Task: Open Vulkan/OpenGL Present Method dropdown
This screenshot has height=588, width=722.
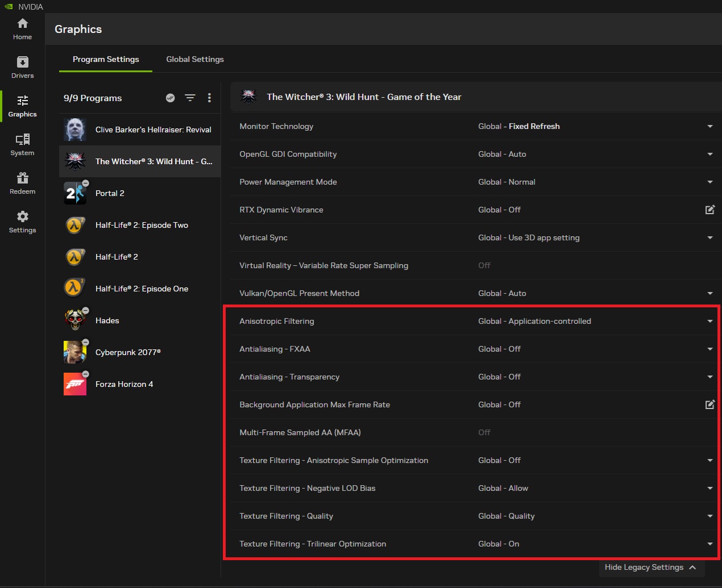Action: pyautogui.click(x=710, y=293)
